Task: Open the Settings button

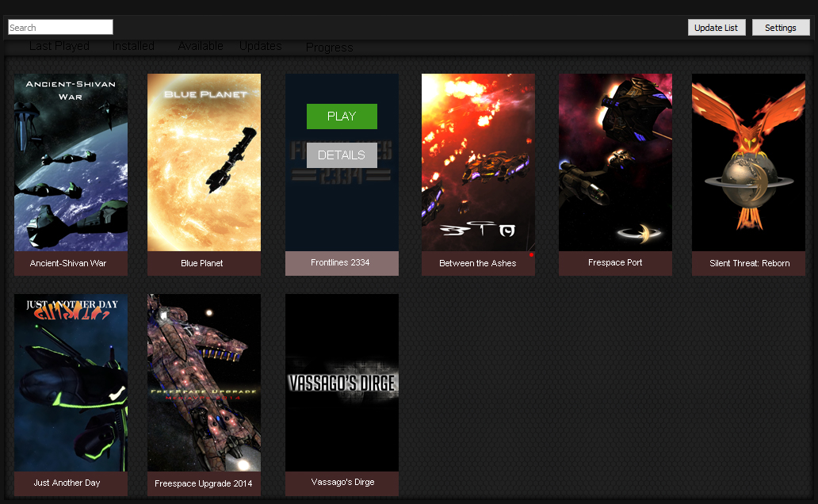Action: [781, 28]
